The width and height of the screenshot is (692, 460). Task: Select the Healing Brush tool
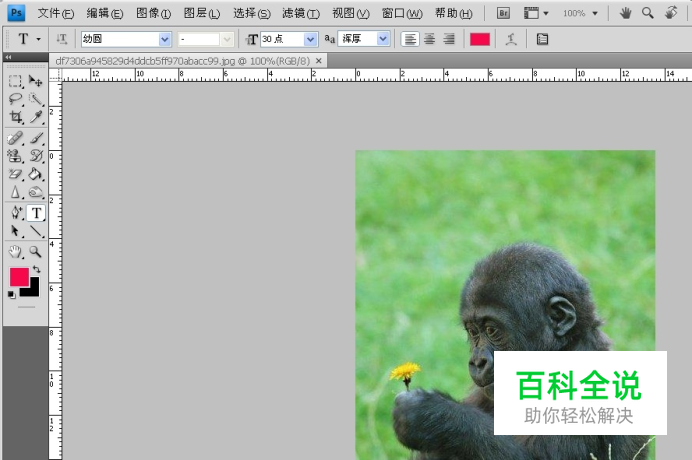[x=15, y=138]
